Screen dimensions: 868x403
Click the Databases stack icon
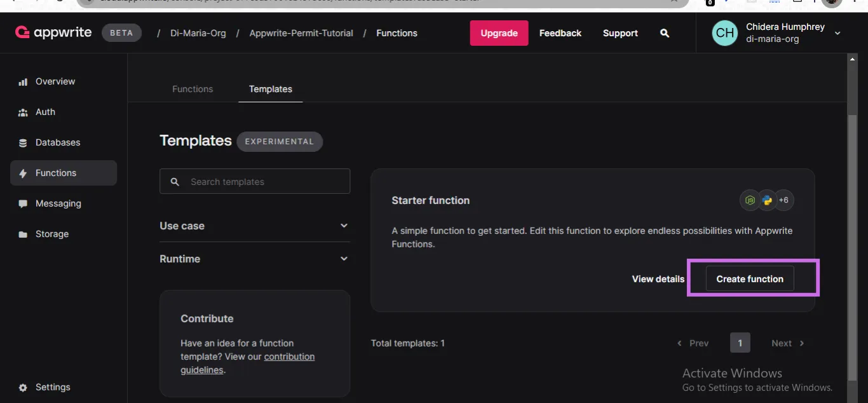[x=23, y=143]
